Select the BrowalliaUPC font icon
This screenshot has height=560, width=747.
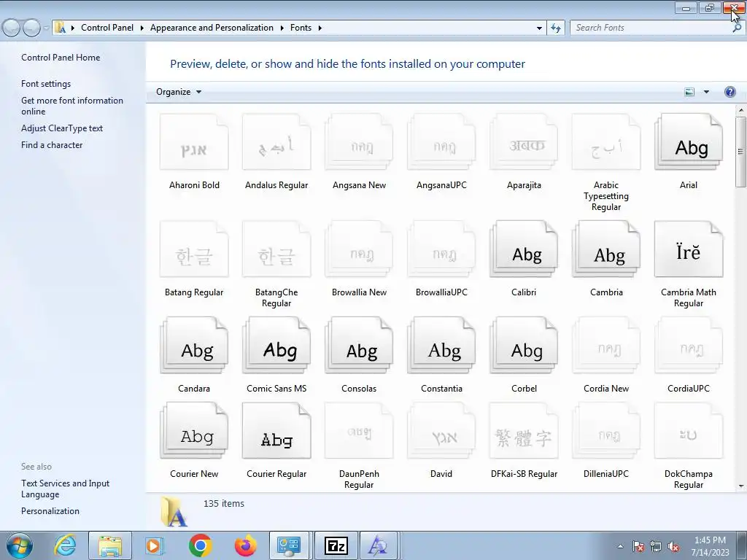(441, 249)
